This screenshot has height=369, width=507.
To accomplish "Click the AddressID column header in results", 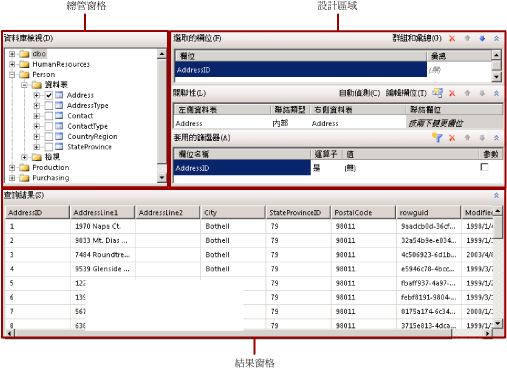I will pos(37,212).
